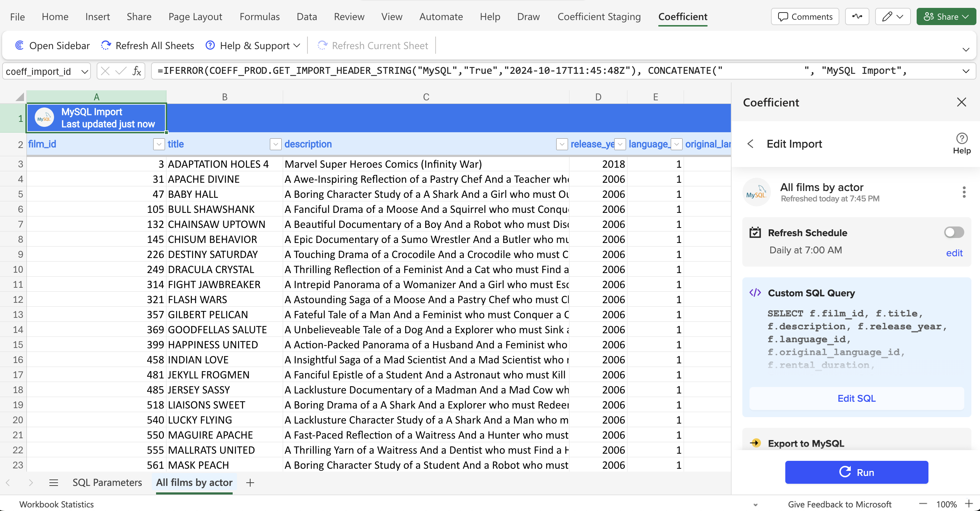This screenshot has height=511, width=980.
Task: Add a new sheet with the plus icon
Action: [x=250, y=483]
